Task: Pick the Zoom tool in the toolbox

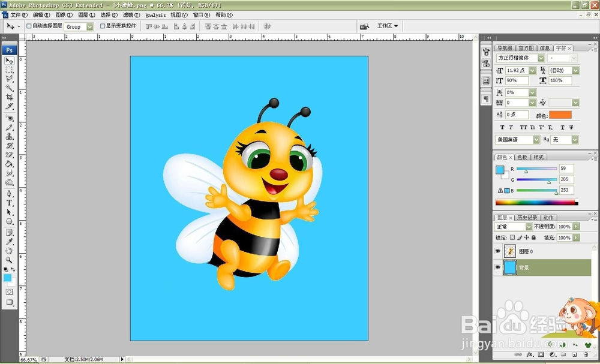Action: tap(10, 260)
